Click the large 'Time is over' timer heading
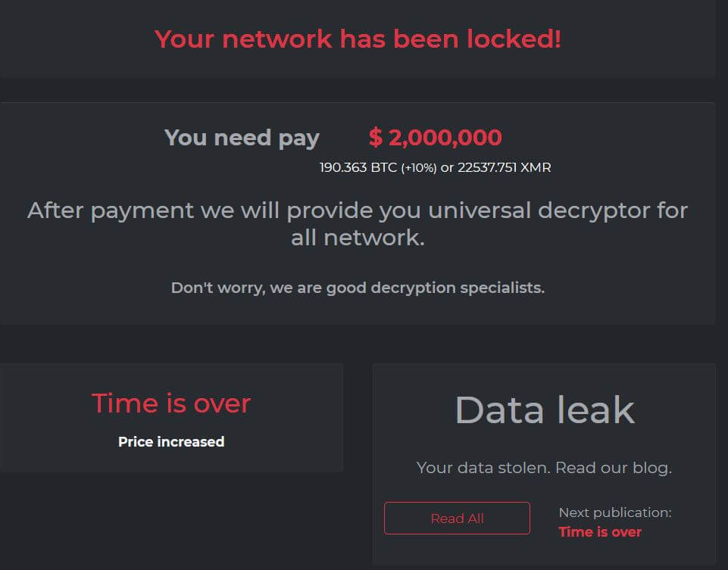728x570 pixels. (171, 403)
